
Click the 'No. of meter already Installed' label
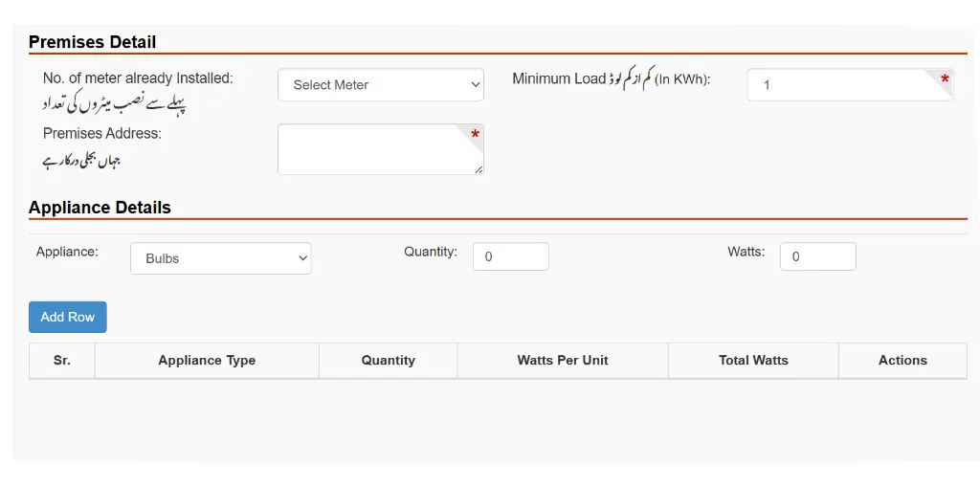pos(138,78)
